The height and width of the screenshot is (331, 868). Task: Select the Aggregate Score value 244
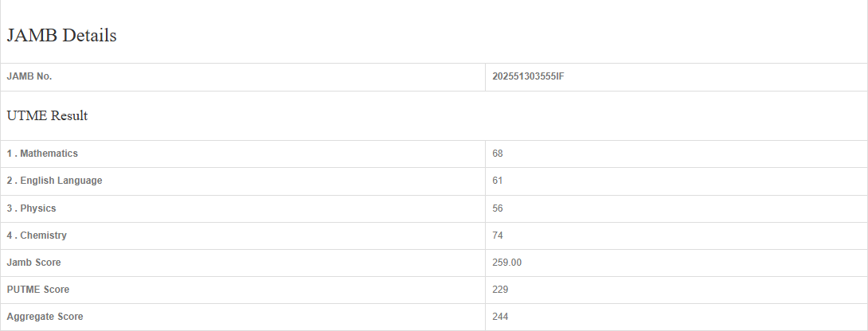[500, 317]
